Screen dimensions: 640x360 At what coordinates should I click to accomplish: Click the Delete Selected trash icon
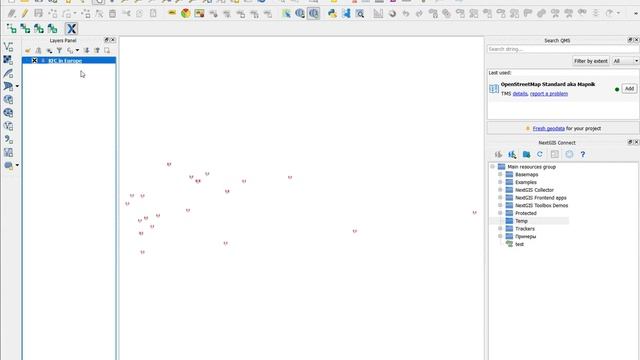coord(112,14)
